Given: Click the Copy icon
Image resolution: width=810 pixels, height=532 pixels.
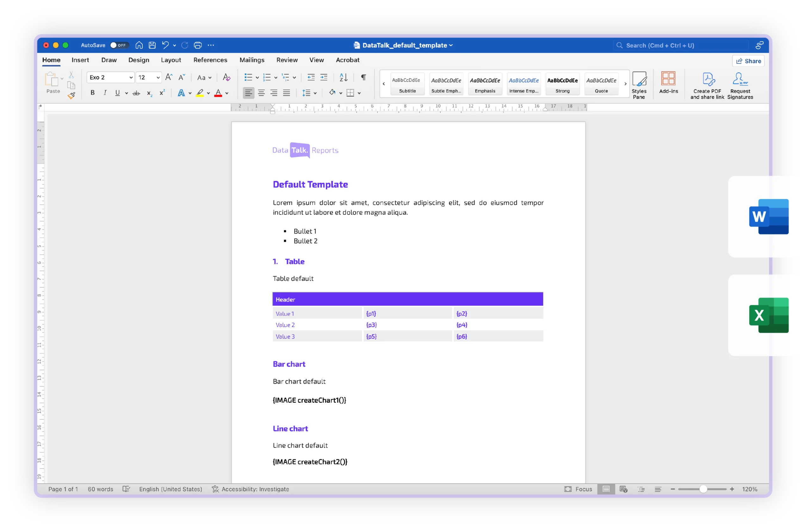Looking at the screenshot, I should pos(71,85).
